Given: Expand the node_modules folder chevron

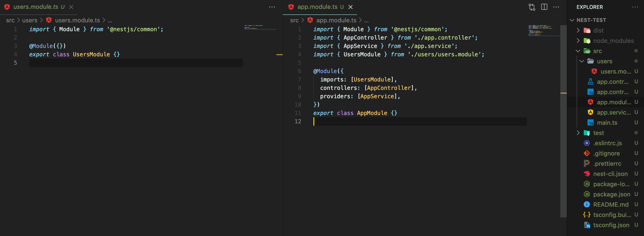Looking at the screenshot, I should [x=578, y=40].
